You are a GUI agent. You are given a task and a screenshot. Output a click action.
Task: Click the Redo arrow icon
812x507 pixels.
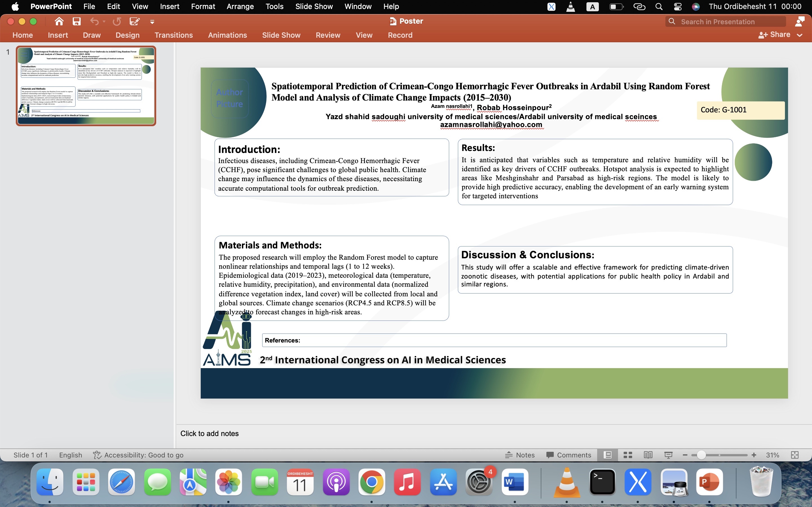(117, 21)
